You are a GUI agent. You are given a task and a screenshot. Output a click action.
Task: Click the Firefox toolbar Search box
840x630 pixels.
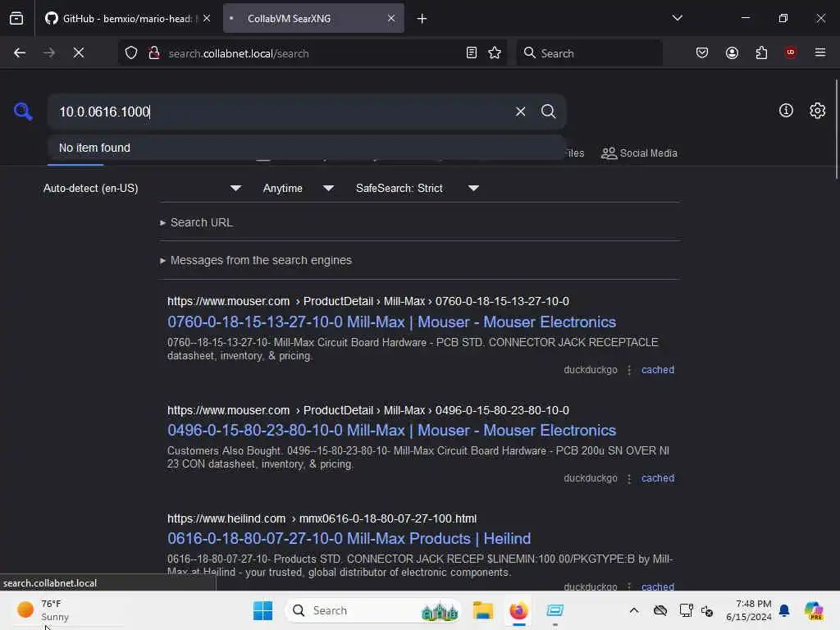589,53
